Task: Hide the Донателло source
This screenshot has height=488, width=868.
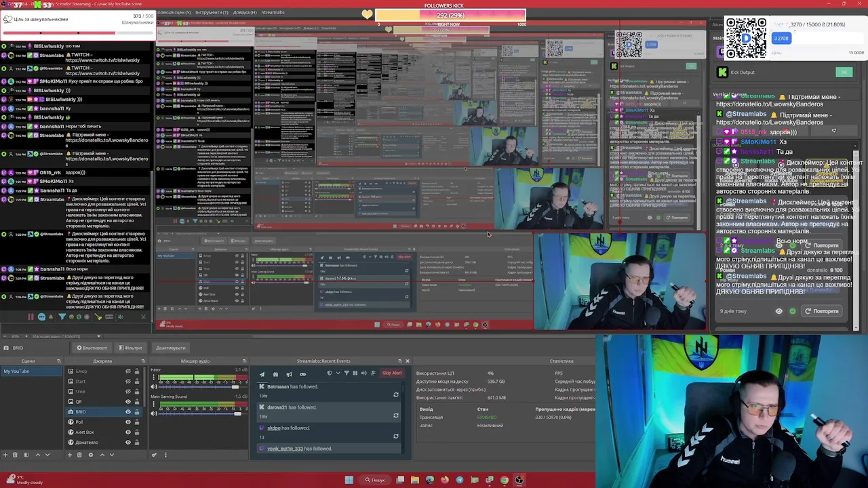Action: point(128,443)
